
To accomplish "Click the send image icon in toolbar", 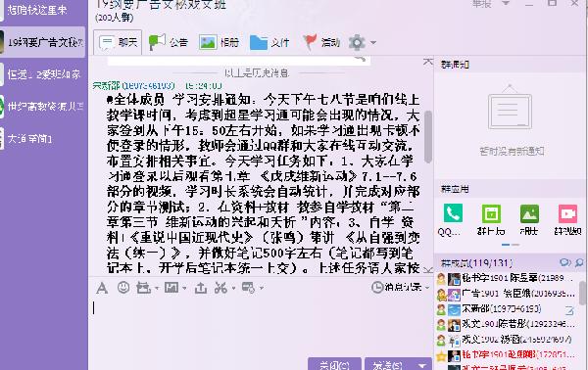I will click(171, 288).
